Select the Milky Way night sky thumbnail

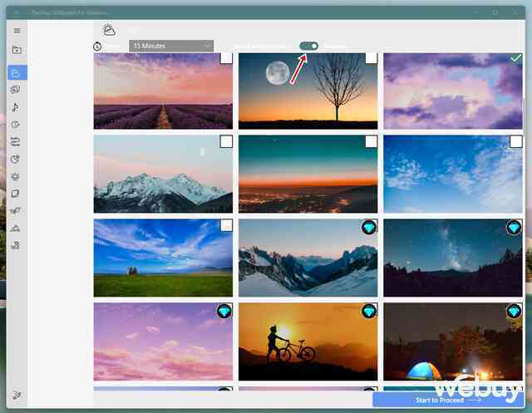[x=453, y=258]
